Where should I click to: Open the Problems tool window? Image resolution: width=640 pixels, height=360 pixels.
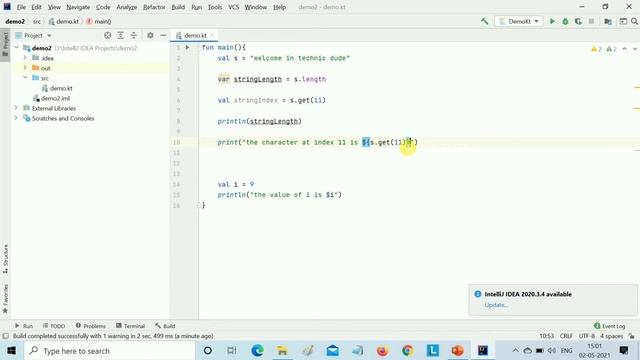(x=91, y=326)
